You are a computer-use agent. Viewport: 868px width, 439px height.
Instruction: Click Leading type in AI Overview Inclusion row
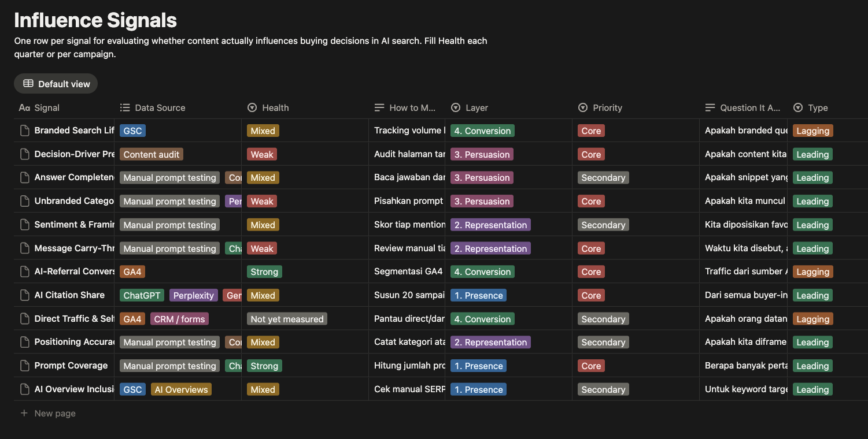[812, 389]
